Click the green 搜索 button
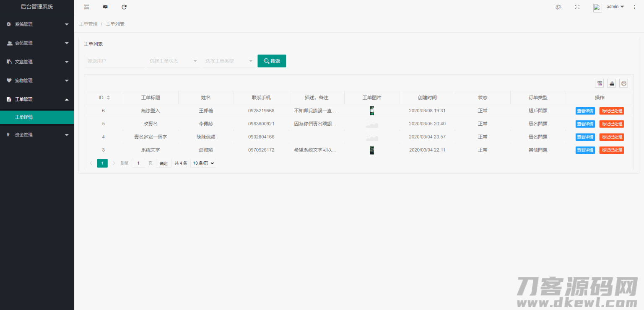Image resolution: width=644 pixels, height=310 pixels. coord(272,61)
